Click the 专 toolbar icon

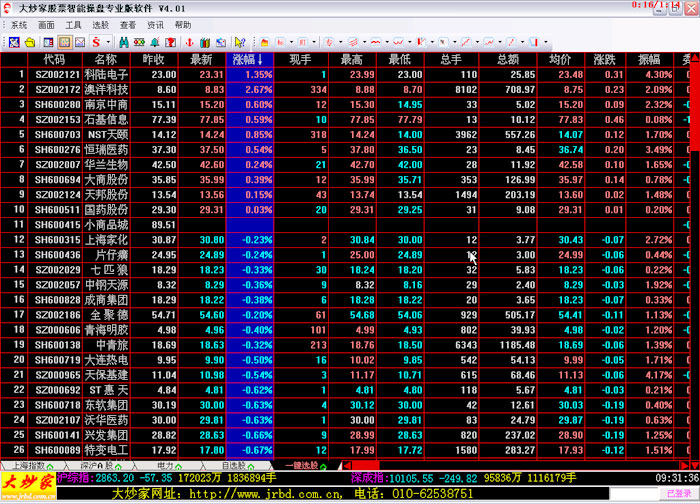[329, 42]
